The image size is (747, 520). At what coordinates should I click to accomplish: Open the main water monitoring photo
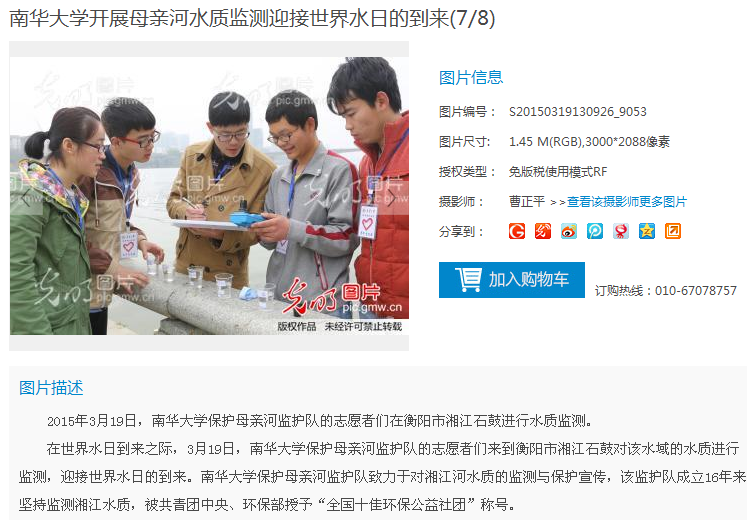coord(209,196)
